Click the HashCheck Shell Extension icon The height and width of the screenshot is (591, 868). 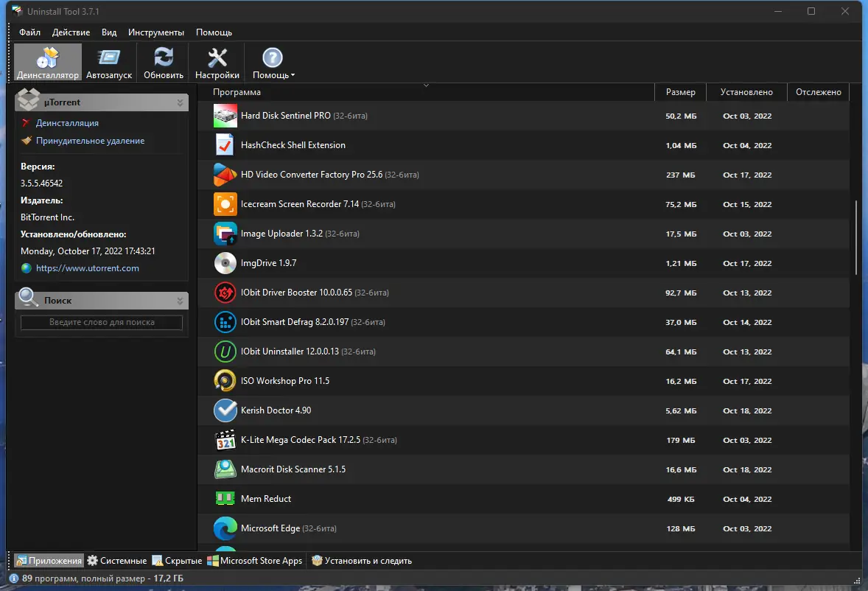(225, 145)
